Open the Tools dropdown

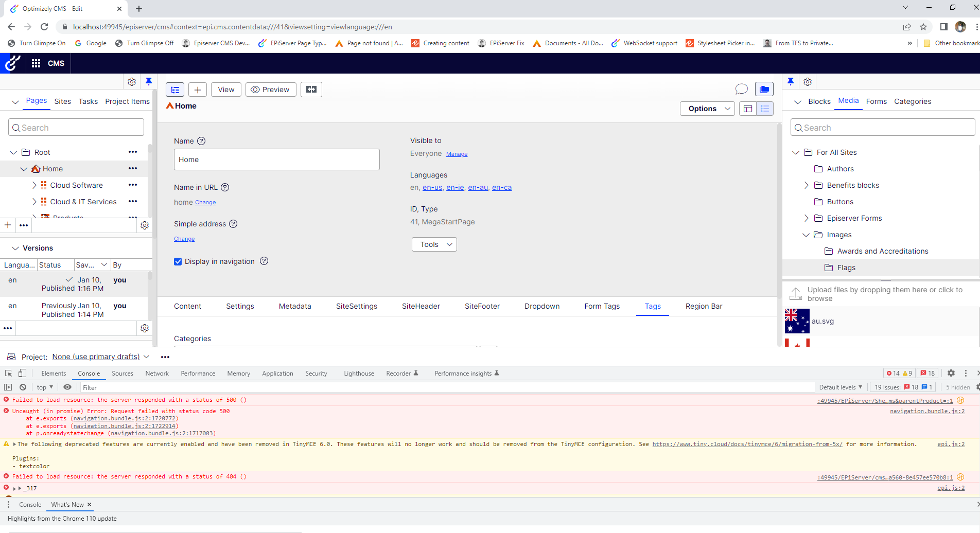[x=434, y=244]
